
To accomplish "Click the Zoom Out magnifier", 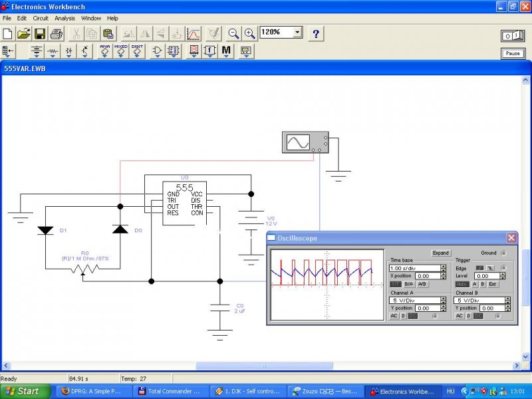I will point(233,34).
